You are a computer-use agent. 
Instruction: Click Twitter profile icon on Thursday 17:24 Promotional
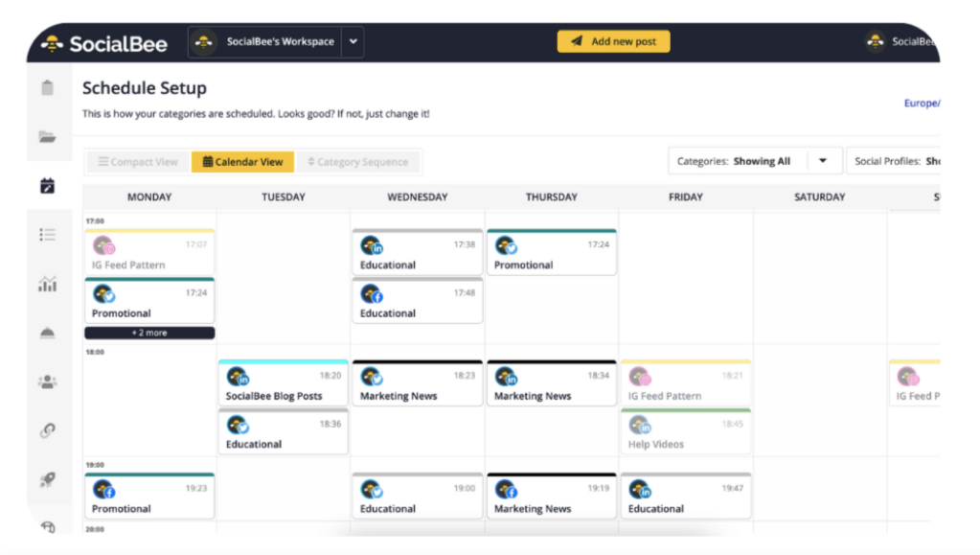[506, 245]
